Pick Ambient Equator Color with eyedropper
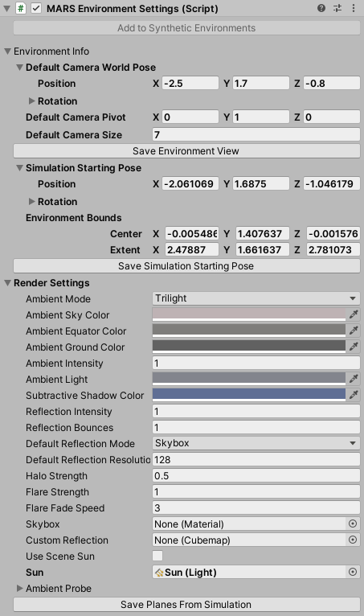Screen dimensions: 364x616 pyautogui.click(x=354, y=330)
